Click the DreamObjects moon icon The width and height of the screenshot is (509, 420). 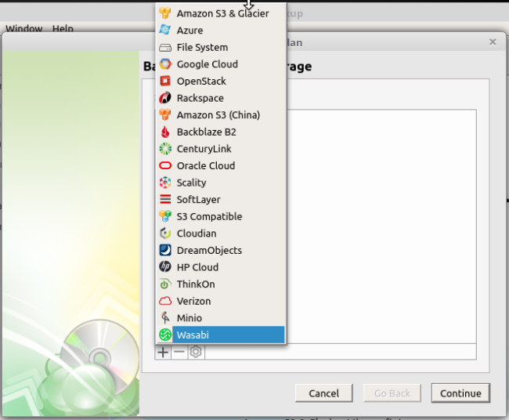[x=164, y=251]
